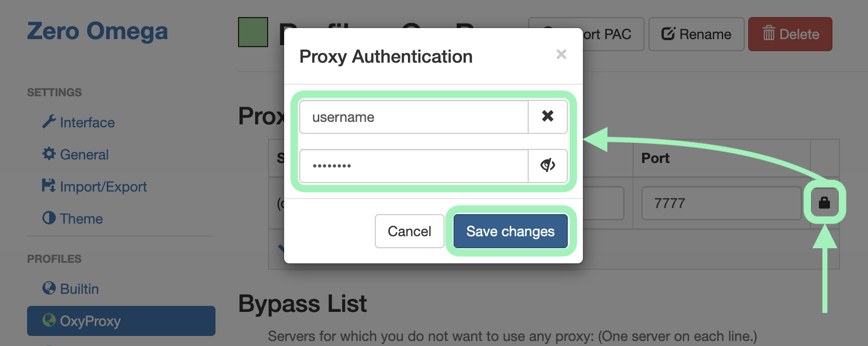868x346 pixels.
Task: Click the Zero Omega title link
Action: 97,31
